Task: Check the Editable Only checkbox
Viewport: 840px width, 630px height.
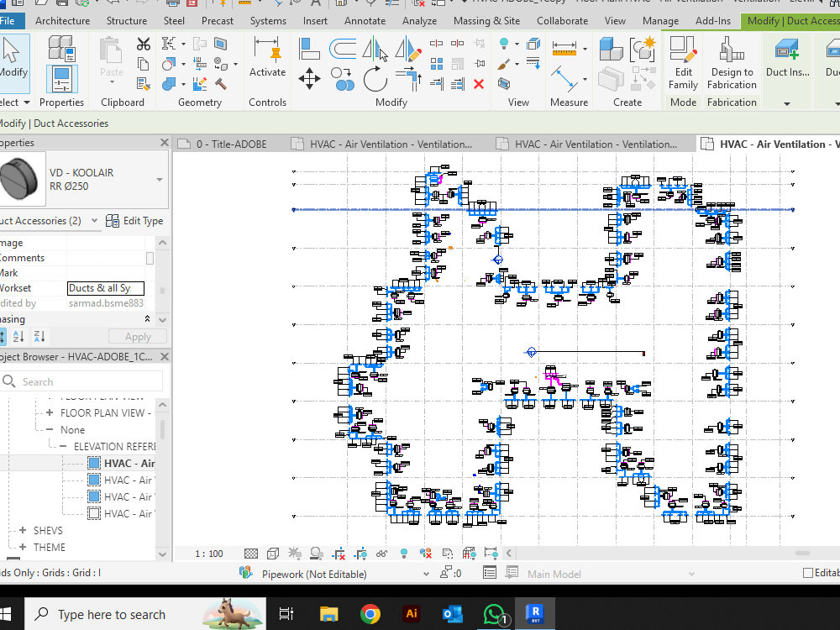Action: 808,573
